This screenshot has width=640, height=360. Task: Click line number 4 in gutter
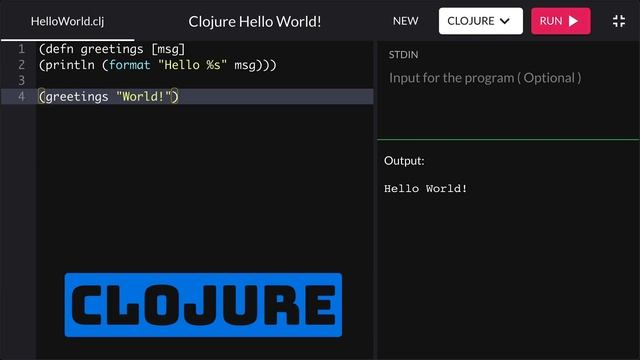pos(21,96)
